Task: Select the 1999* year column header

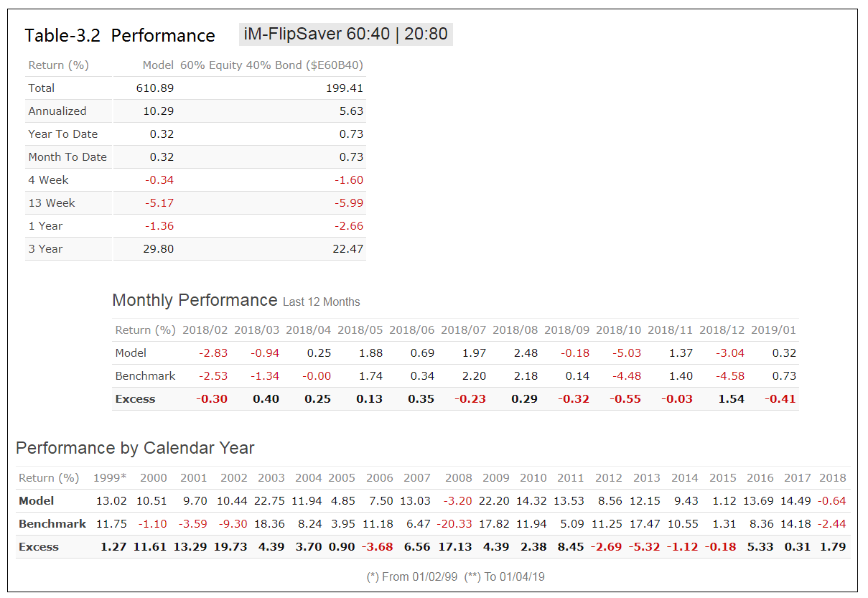Action: click(x=110, y=478)
